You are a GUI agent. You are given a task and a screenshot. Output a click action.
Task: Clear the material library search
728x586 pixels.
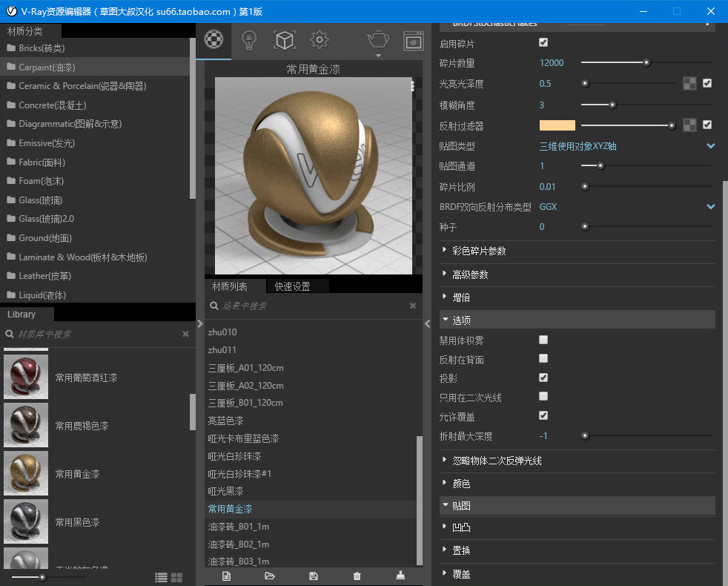(x=186, y=334)
